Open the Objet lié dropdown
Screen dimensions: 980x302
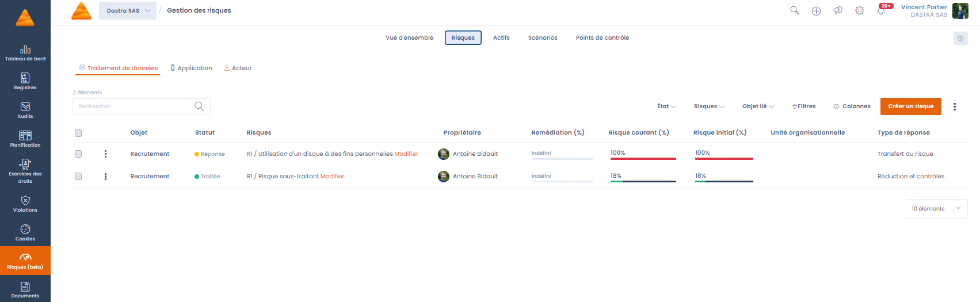758,106
